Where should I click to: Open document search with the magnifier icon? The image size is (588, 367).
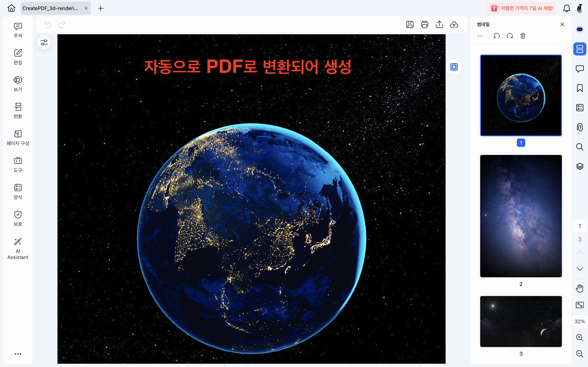pyautogui.click(x=580, y=147)
